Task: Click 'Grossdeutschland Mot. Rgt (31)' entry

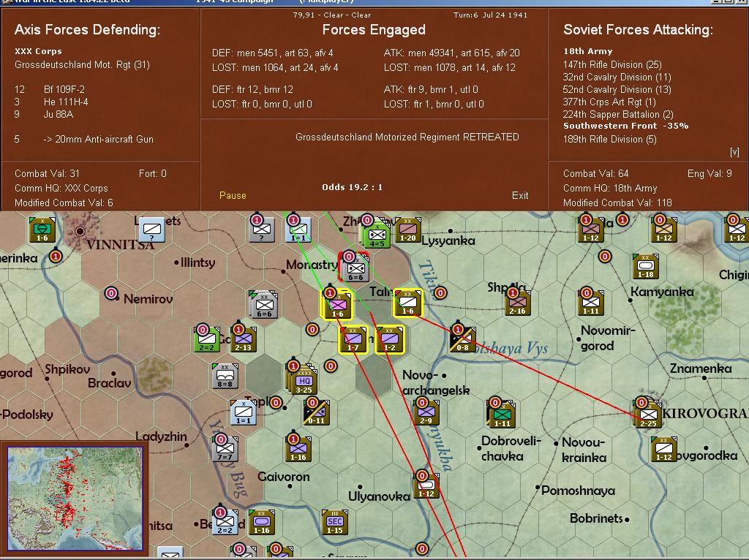Action: point(82,64)
